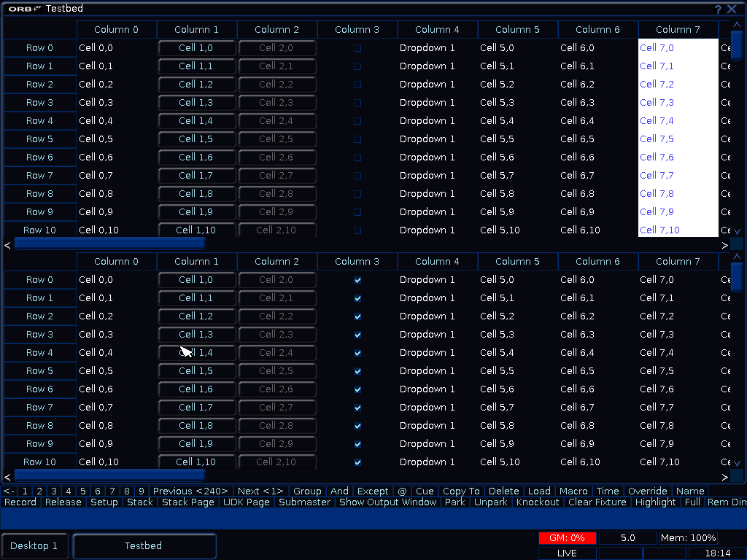Image resolution: width=747 pixels, height=560 pixels.
Task: Click the help question mark icon
Action: (x=718, y=9)
